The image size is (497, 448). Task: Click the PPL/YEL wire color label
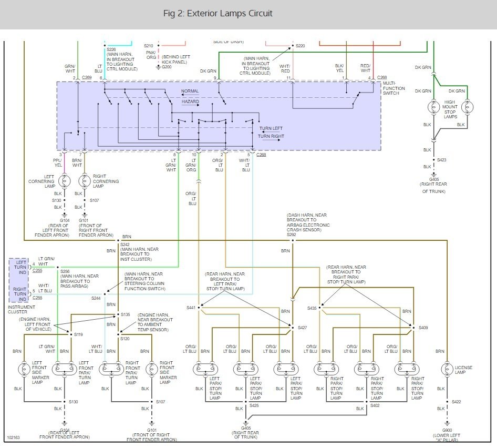coord(58,163)
